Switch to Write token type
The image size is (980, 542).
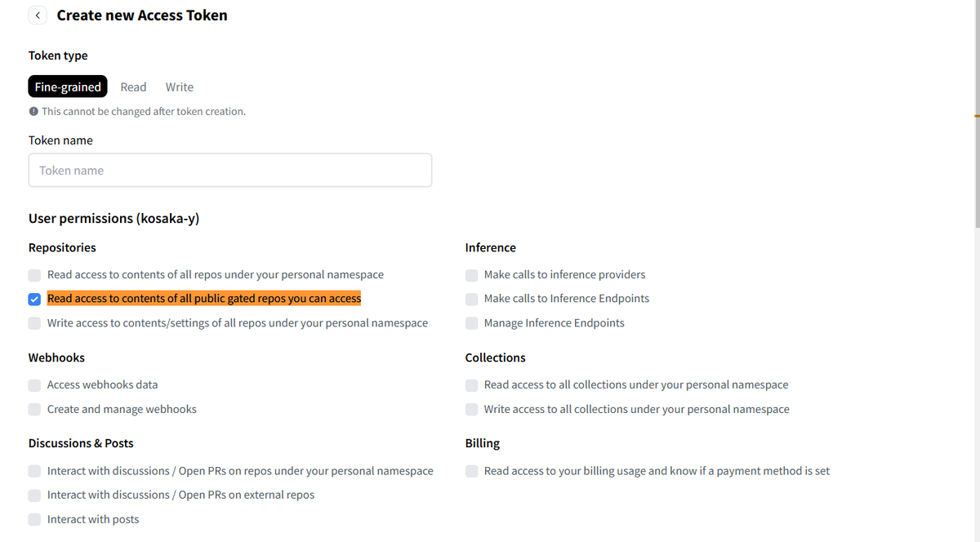180,87
